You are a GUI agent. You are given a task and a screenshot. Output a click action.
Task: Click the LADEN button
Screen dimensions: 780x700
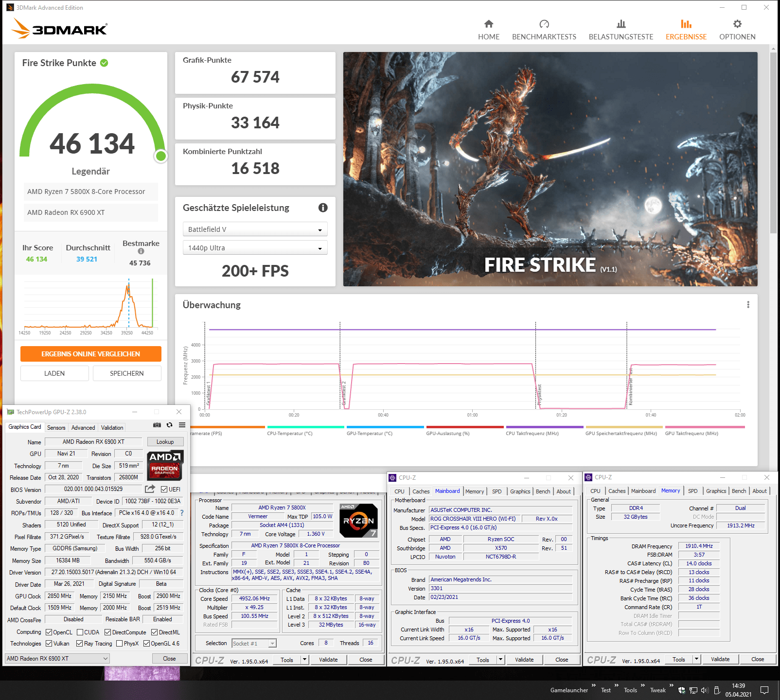54,373
